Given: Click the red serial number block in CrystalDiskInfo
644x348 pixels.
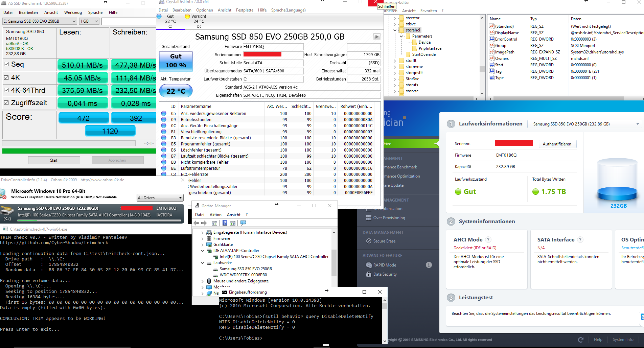Looking at the screenshot, I should [262, 54].
